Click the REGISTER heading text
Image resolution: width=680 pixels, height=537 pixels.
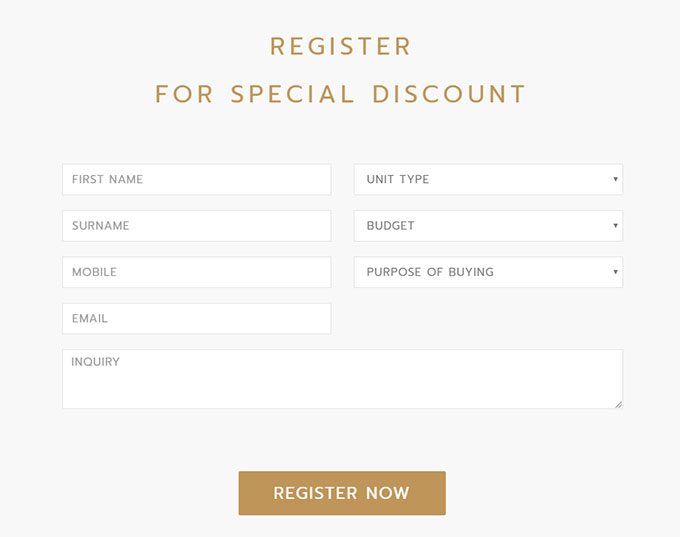tap(341, 46)
